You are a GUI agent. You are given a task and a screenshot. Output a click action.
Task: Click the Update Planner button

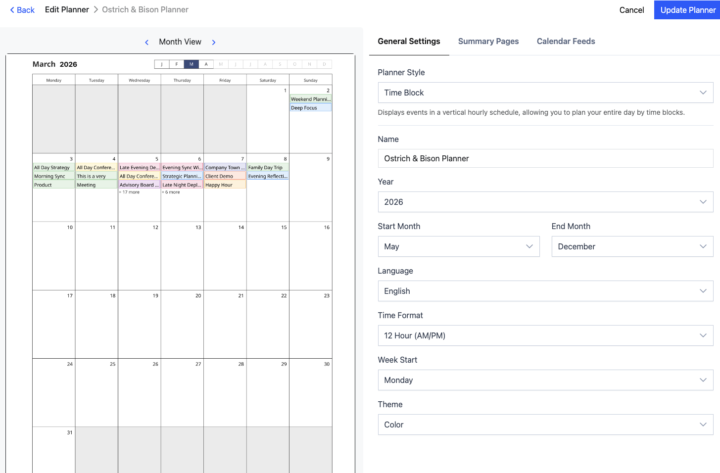(x=687, y=10)
